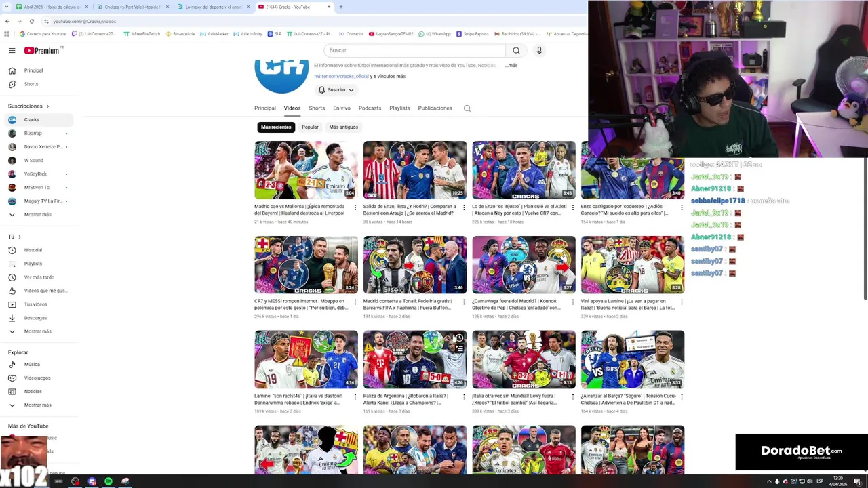Open options menu for Lamine racistas video
The width and height of the screenshot is (868, 488).
(x=355, y=397)
